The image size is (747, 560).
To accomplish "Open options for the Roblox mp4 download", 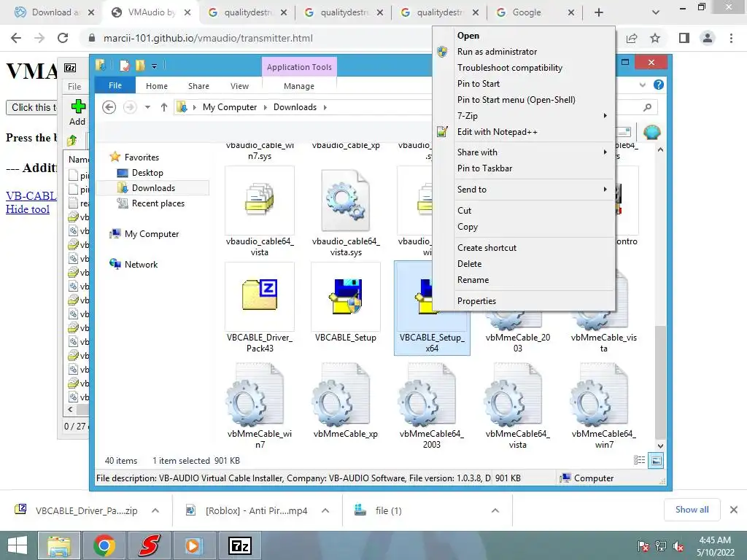I will 325,510.
